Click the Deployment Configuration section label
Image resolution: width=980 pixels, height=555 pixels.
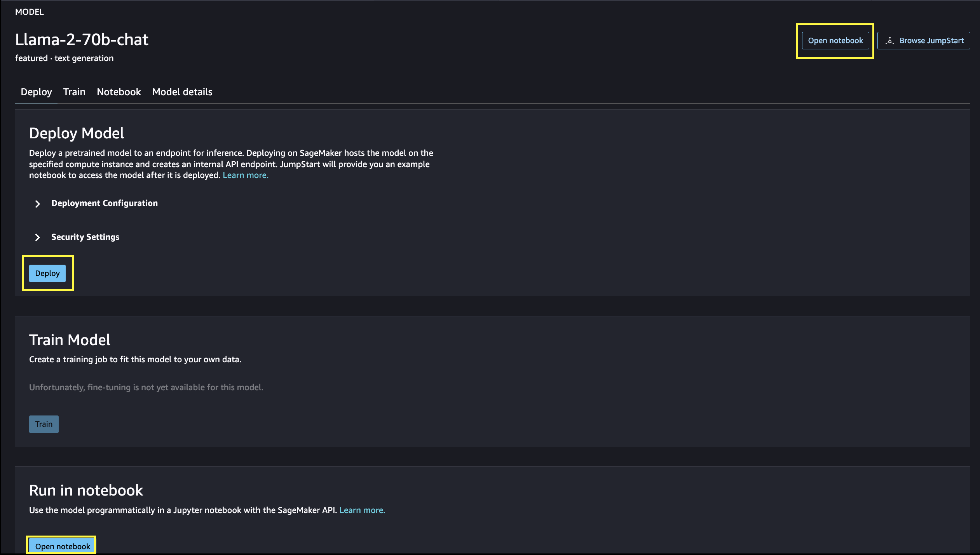pyautogui.click(x=104, y=203)
